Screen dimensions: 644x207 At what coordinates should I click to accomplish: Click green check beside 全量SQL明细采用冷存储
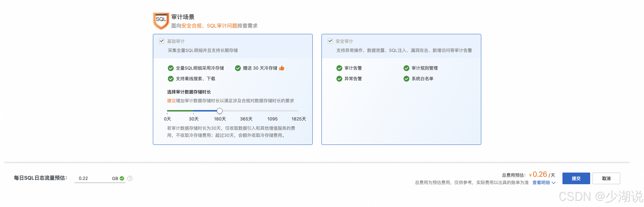[171, 68]
